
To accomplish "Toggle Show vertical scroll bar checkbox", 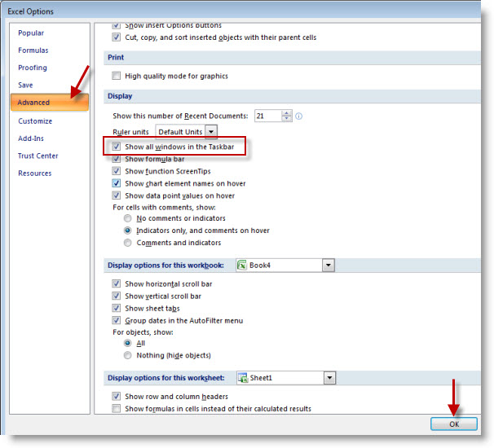I will click(117, 296).
